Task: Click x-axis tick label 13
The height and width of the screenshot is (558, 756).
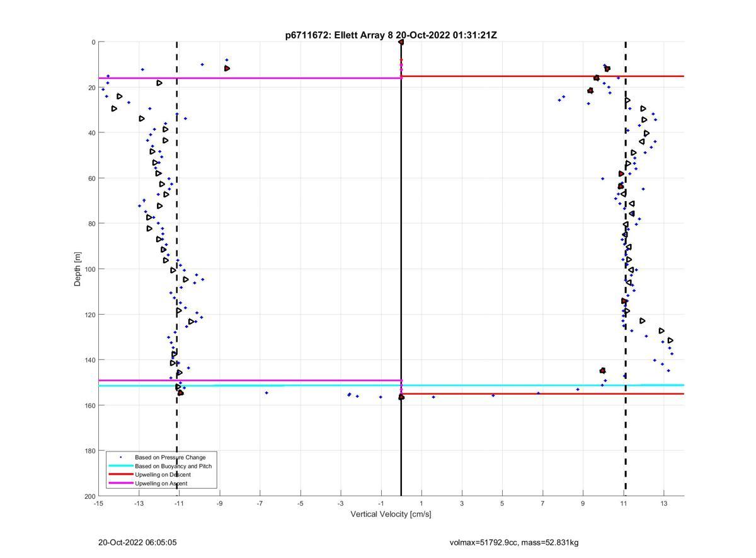Action: tap(663, 503)
